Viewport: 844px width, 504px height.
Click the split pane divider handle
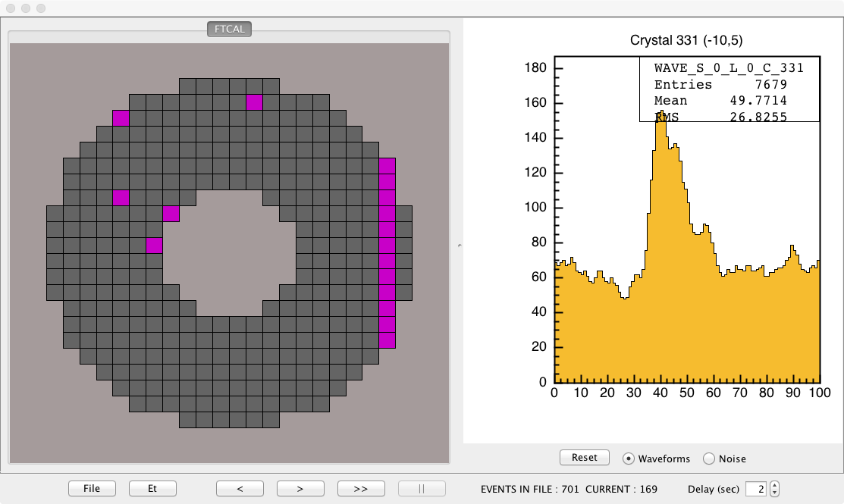[x=460, y=246]
